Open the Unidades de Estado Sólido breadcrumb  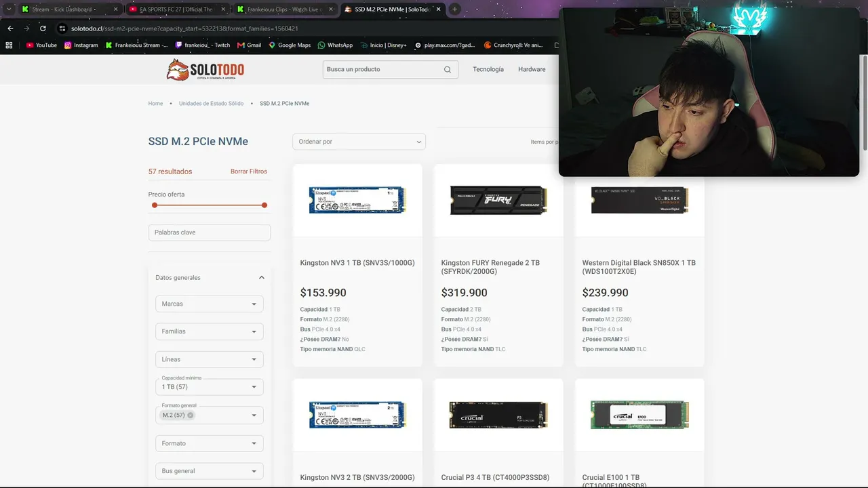pyautogui.click(x=211, y=104)
